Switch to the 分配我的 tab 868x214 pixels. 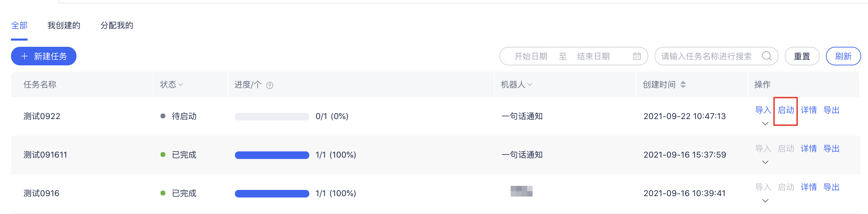[117, 25]
